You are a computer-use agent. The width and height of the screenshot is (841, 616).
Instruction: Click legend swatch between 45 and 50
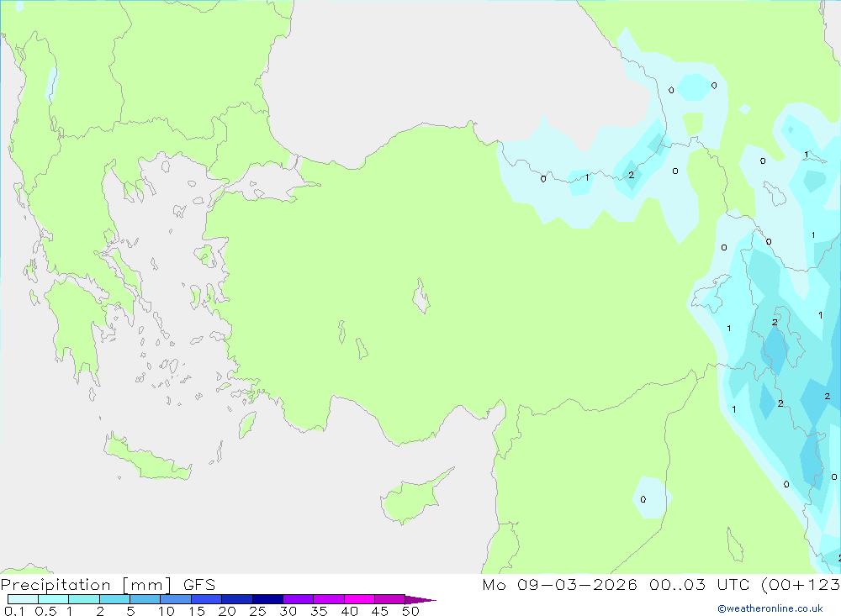[390, 599]
